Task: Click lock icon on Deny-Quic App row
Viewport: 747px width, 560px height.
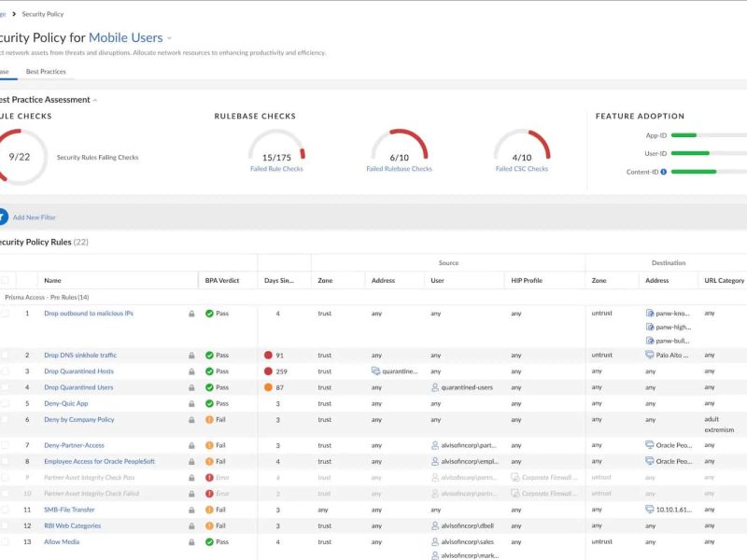Action: [191, 404]
